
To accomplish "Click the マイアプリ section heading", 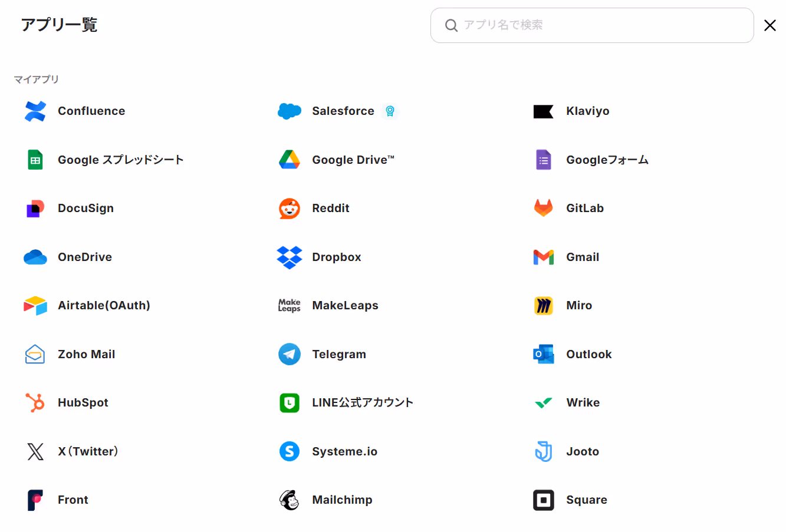I will click(37, 79).
